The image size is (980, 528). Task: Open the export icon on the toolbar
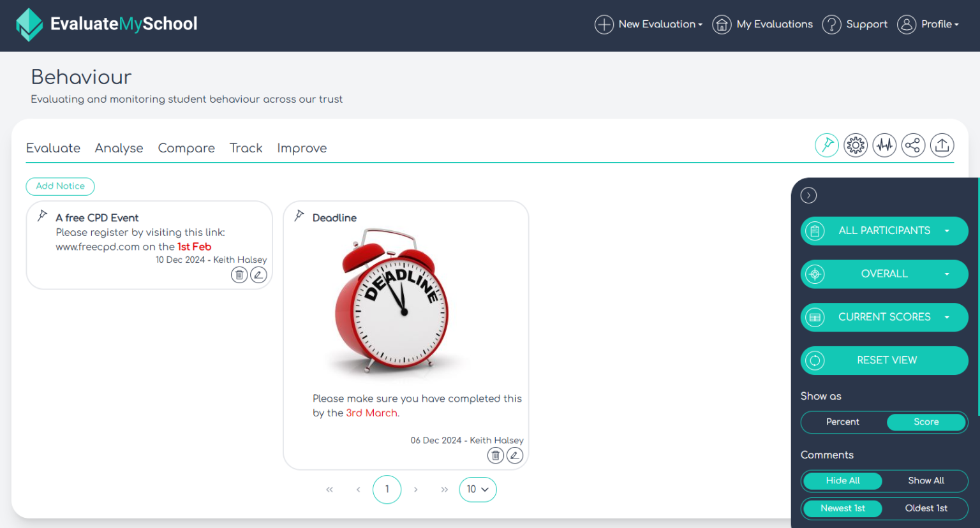click(942, 145)
